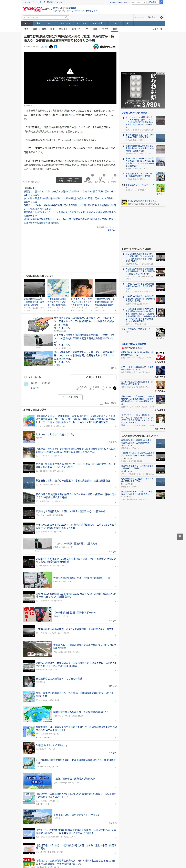Click the article video player area

coord(70,78)
